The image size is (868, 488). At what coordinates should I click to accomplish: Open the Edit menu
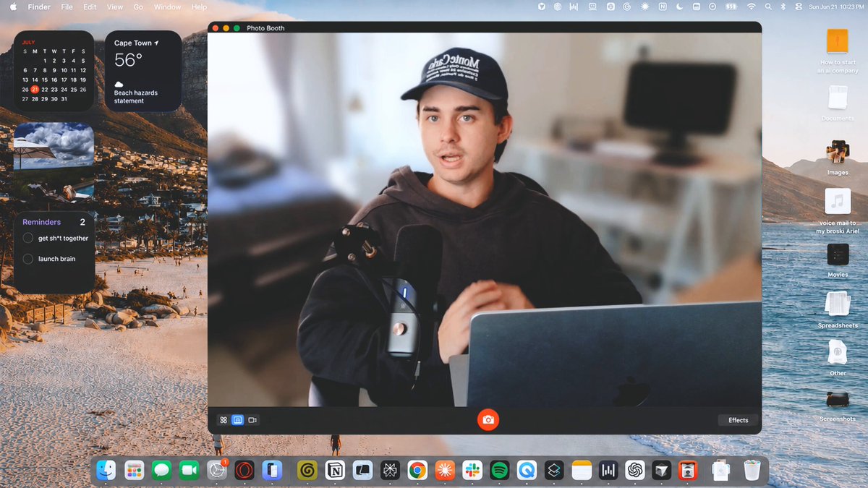point(90,7)
